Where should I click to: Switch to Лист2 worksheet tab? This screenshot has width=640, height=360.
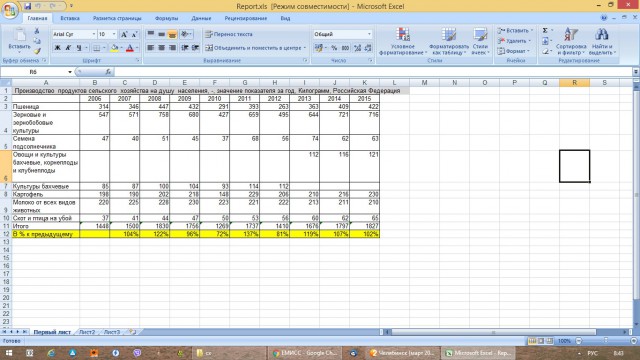coord(87,332)
